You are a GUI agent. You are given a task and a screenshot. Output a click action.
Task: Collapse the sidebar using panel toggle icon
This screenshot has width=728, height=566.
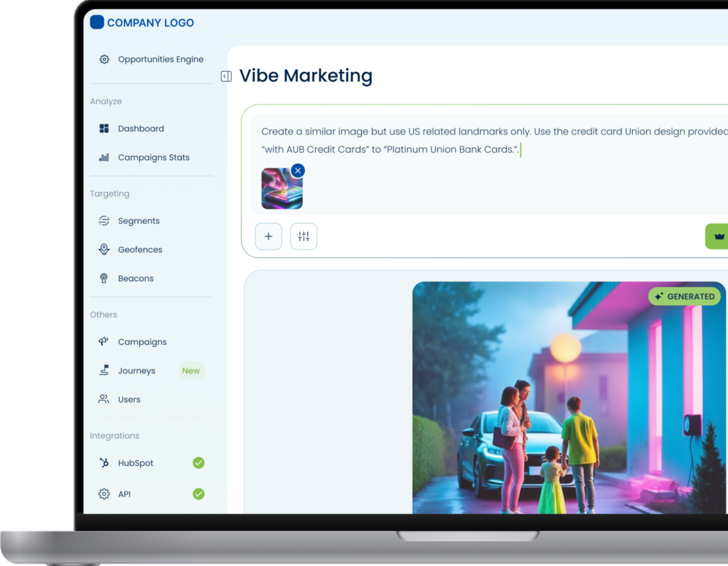(x=226, y=76)
